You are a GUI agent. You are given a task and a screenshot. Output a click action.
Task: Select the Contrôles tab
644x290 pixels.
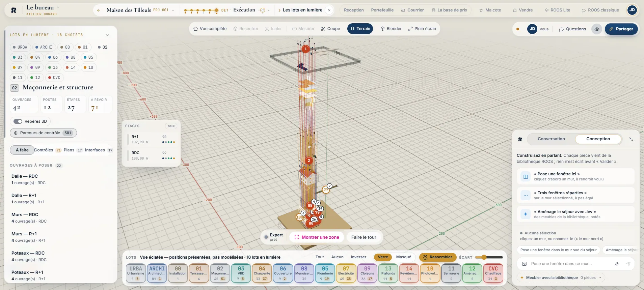tap(48, 150)
